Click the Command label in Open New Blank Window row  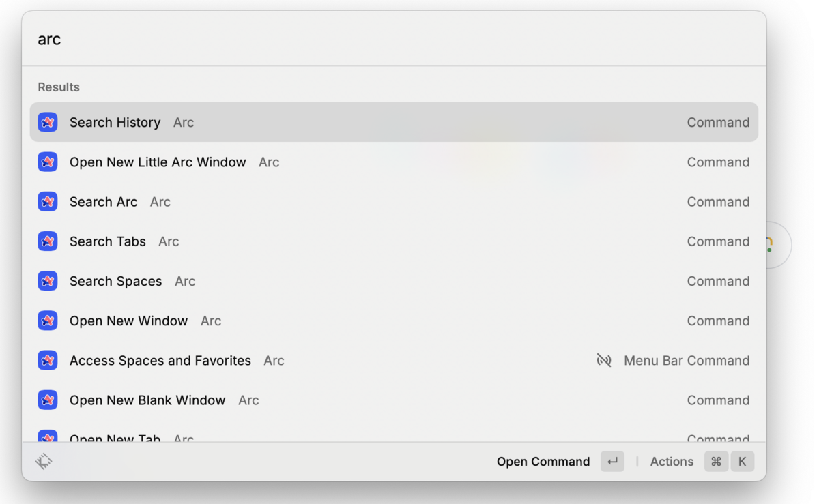pyautogui.click(x=718, y=400)
